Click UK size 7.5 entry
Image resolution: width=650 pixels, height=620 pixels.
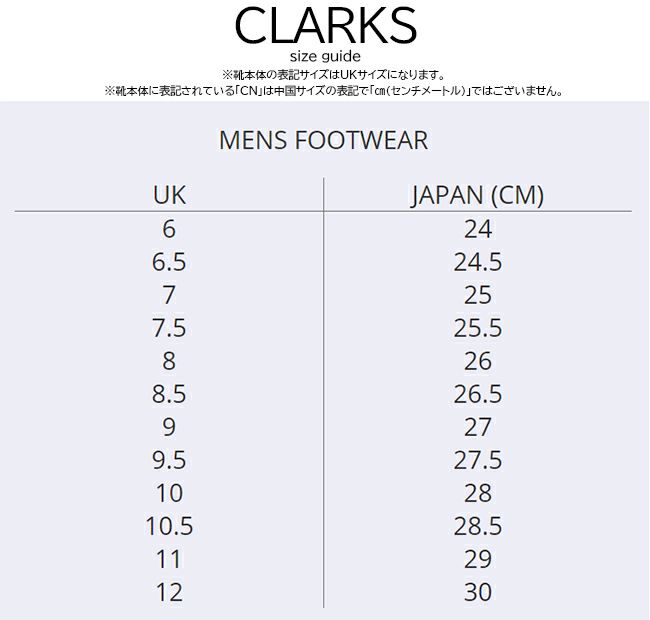tap(169, 328)
